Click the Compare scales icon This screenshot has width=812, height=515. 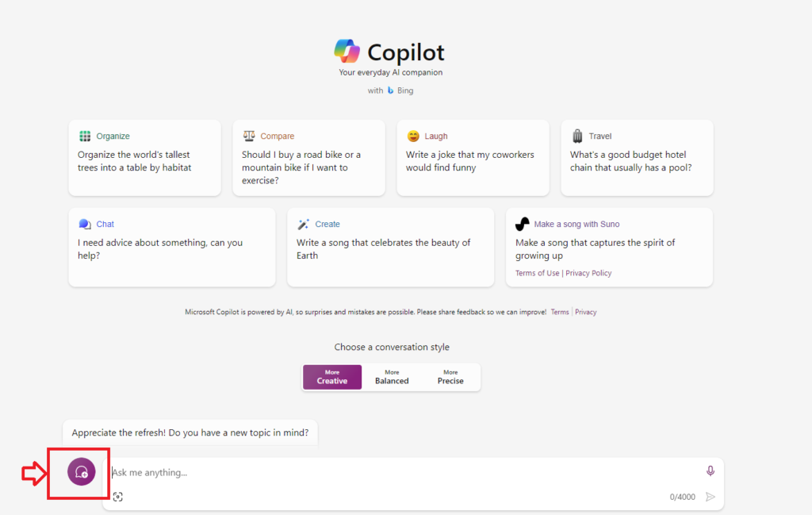pyautogui.click(x=249, y=136)
